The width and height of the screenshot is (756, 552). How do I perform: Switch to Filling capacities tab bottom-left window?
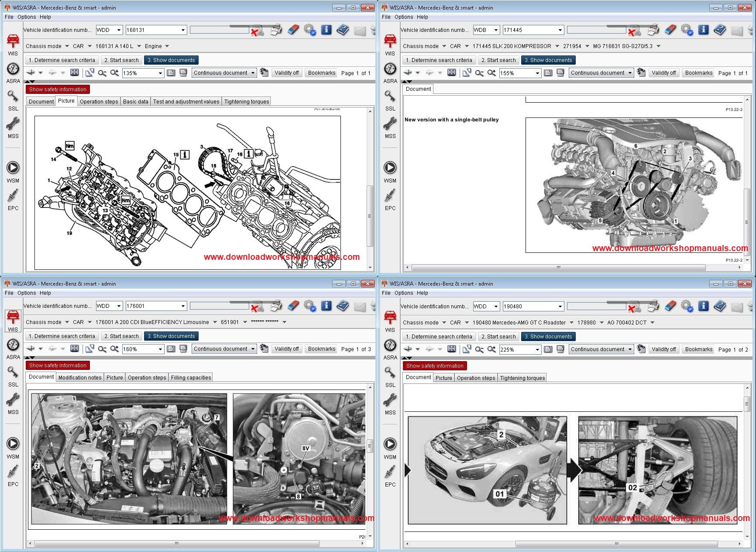(191, 377)
